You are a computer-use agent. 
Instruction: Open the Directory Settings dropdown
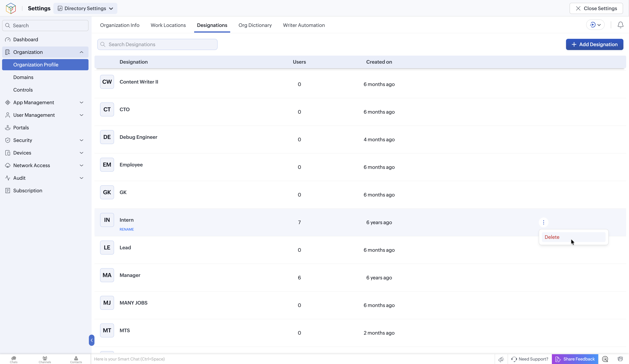pos(85,9)
